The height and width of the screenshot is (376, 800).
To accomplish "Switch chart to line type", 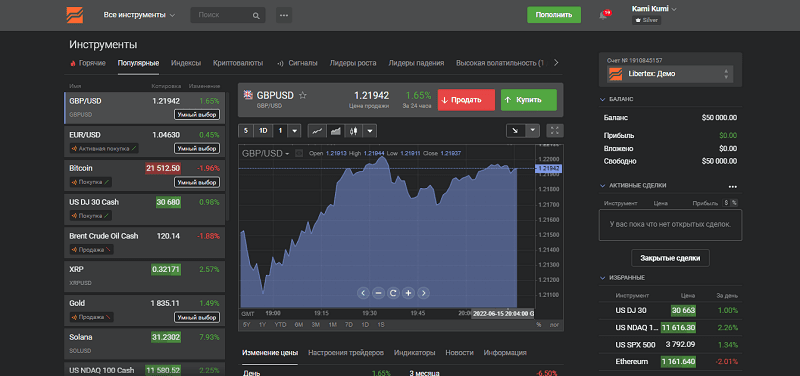I will [x=317, y=131].
